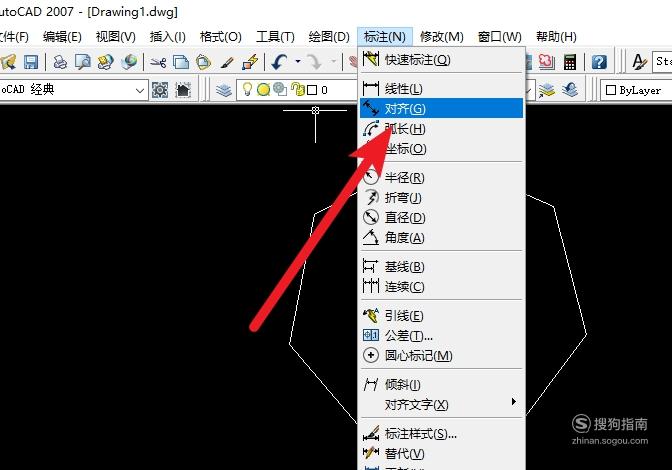Viewport: 672px width, 470px height.
Task: Open the 窗口(W) menu
Action: click(500, 37)
